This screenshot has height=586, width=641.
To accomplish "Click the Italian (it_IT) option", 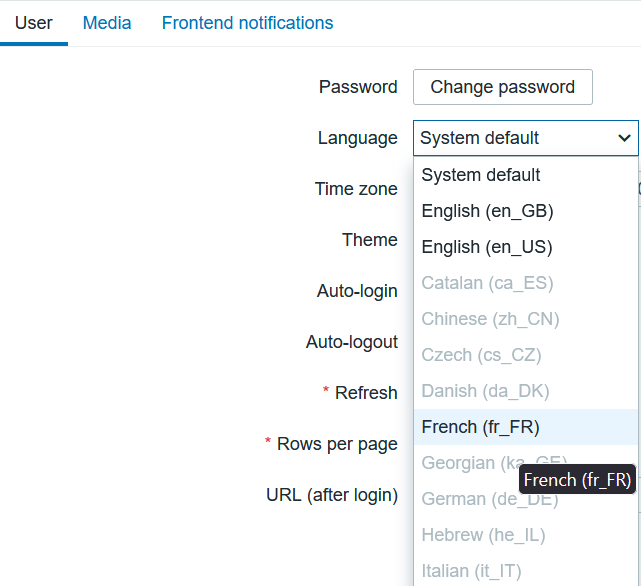I will point(473,571).
